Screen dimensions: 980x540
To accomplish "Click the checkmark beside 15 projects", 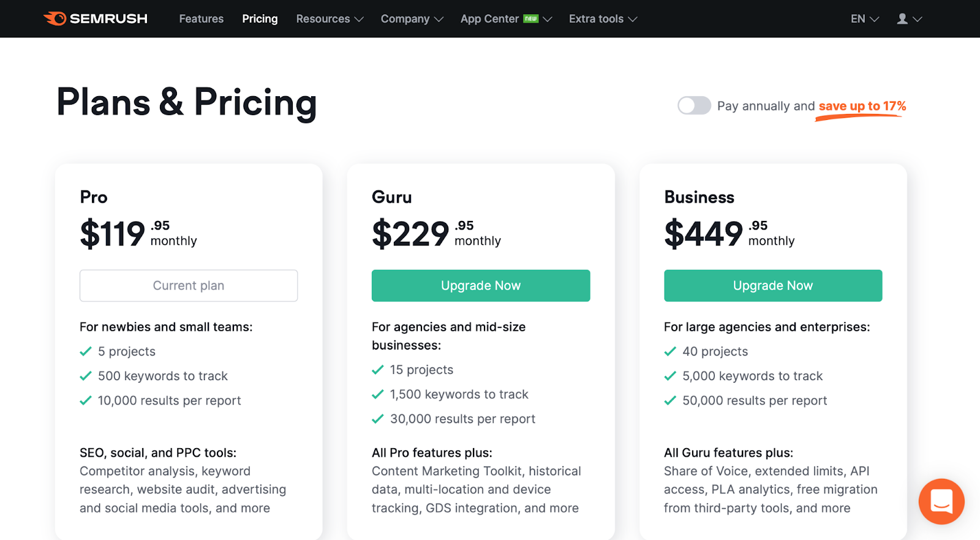I will 378,370.
